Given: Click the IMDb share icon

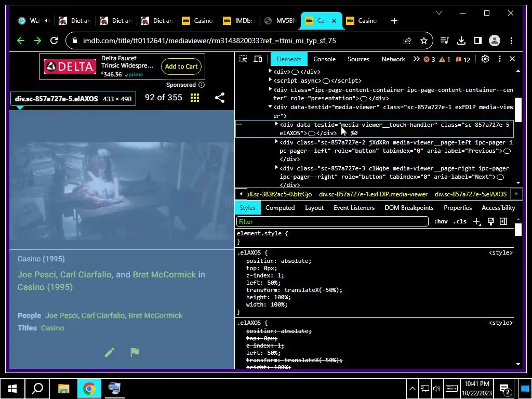Looking at the screenshot, I should tap(220, 98).
